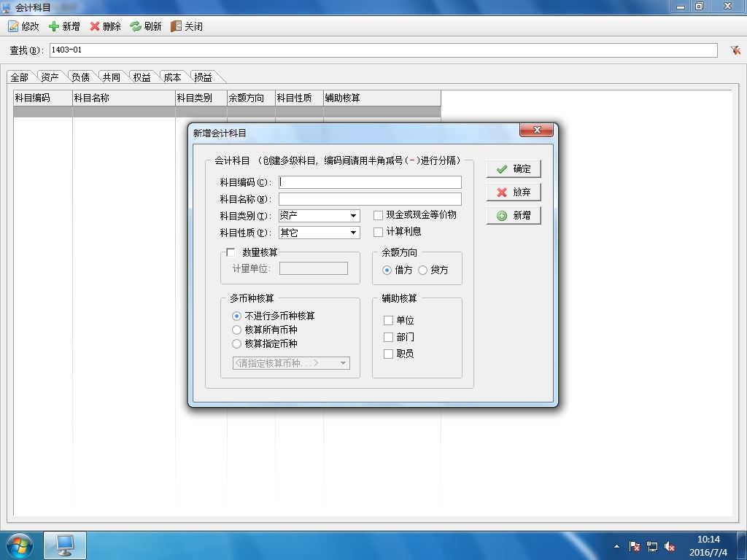Switch to the 资产 tab
The width and height of the screenshot is (747, 560).
pyautogui.click(x=50, y=77)
